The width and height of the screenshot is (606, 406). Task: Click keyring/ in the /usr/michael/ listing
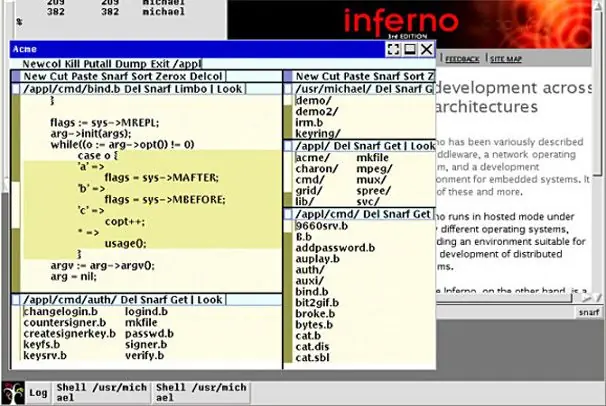pyautogui.click(x=318, y=133)
